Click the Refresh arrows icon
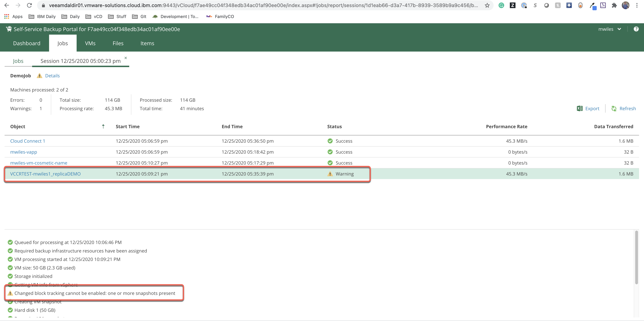 [x=614, y=108]
